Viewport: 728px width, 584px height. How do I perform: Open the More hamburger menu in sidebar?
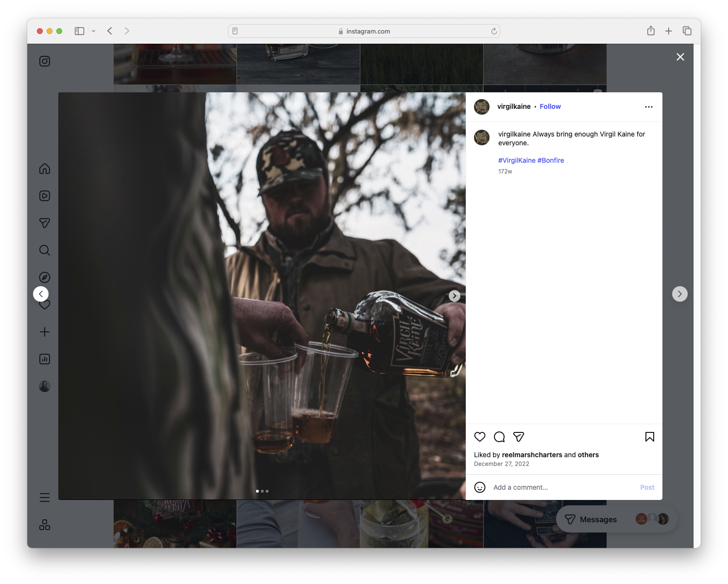pyautogui.click(x=44, y=497)
